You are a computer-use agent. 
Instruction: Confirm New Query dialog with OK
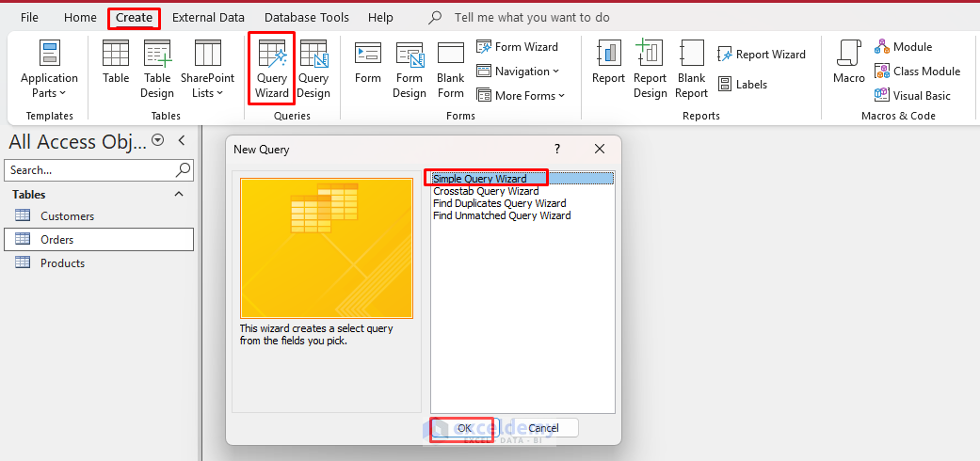pyautogui.click(x=463, y=428)
